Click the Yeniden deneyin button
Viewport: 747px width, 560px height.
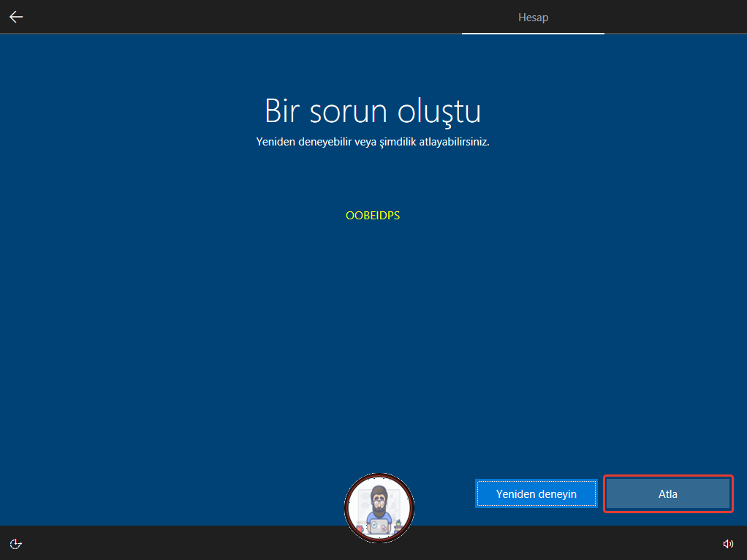click(536, 493)
